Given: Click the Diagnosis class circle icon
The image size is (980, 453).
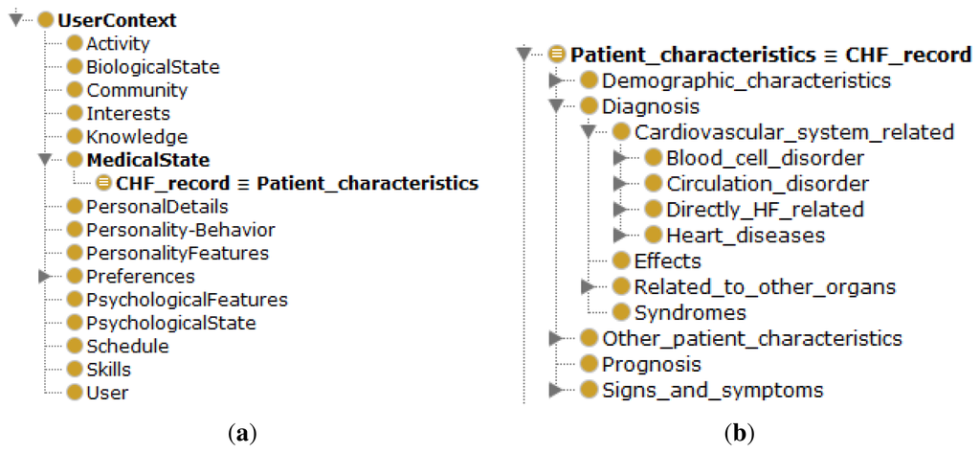Looking at the screenshot, I should tap(590, 106).
